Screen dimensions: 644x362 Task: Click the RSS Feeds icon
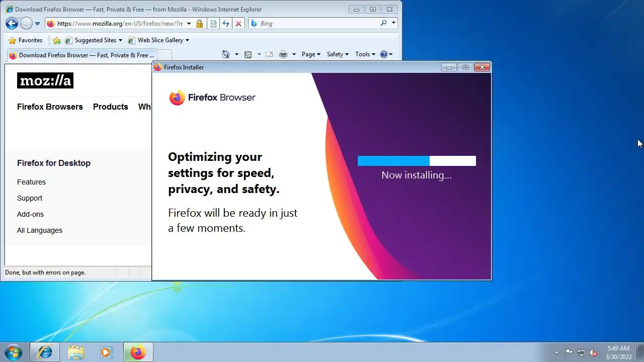click(248, 54)
